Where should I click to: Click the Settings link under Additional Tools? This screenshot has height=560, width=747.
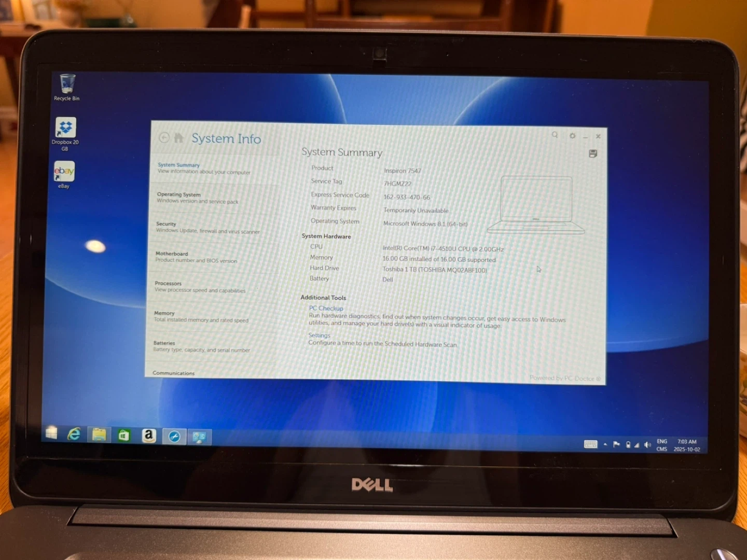tap(319, 335)
